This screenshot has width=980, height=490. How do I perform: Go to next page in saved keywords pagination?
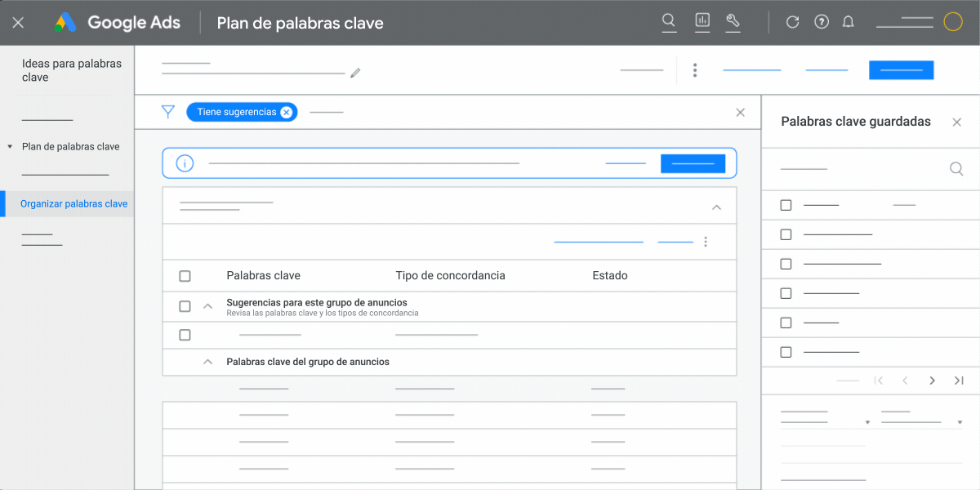pos(932,380)
